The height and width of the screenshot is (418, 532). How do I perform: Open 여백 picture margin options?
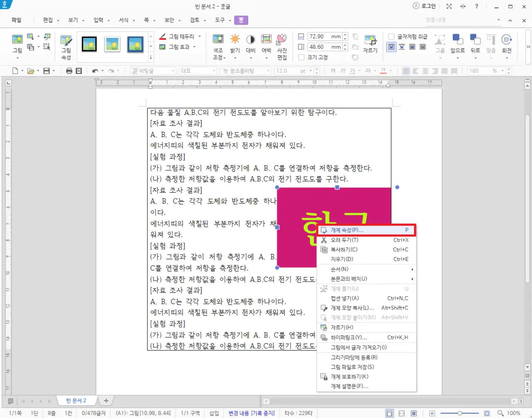266,47
